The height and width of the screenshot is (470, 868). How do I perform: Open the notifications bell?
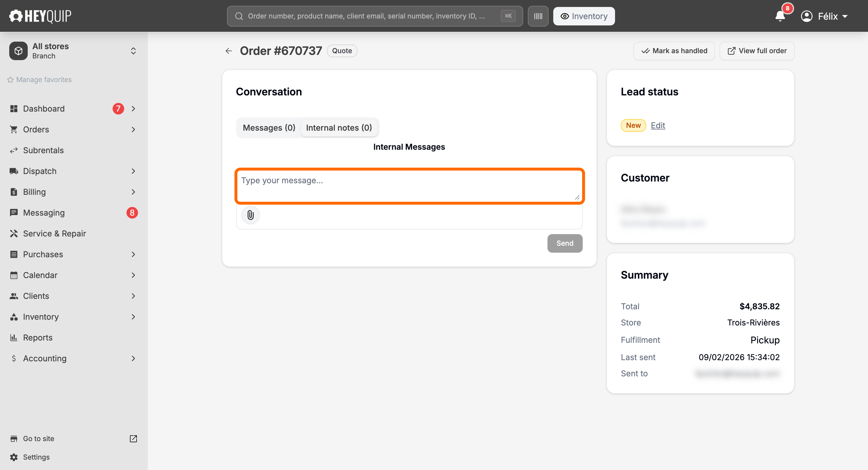[x=780, y=16]
